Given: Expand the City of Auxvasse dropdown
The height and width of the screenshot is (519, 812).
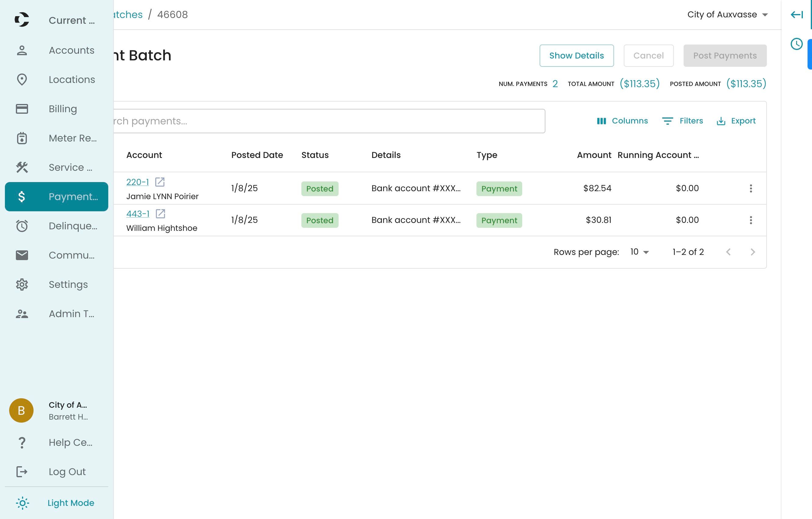Looking at the screenshot, I should click(728, 15).
